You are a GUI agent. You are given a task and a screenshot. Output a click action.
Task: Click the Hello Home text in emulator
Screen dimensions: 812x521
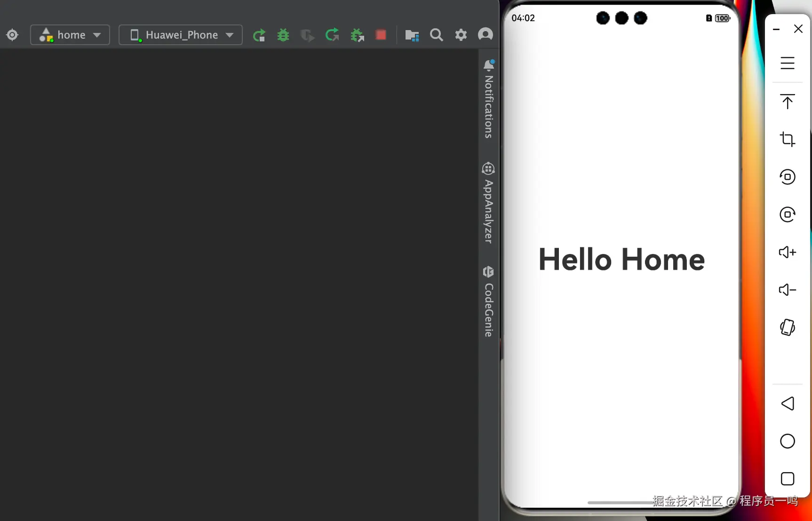point(621,260)
